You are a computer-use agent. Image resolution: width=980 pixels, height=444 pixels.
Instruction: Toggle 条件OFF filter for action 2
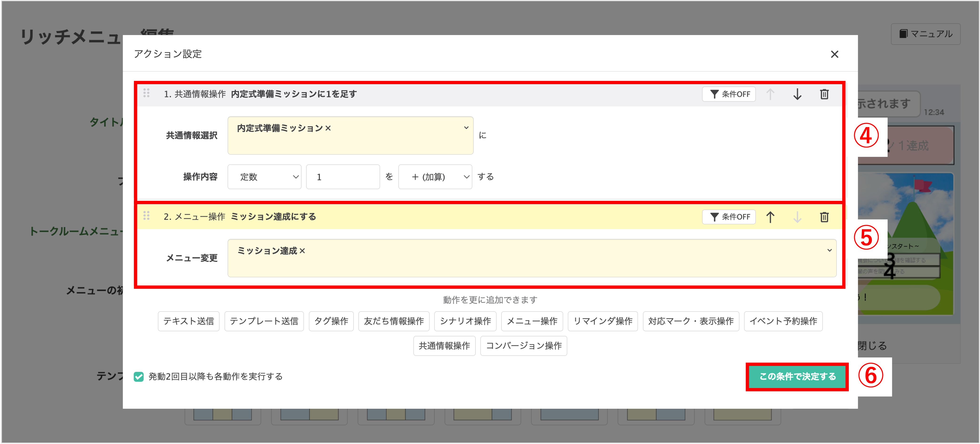pos(729,217)
